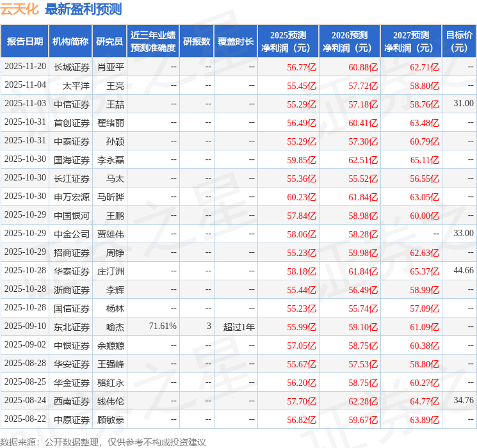Click the 中原证券 institution cell
The image size is (477, 448).
coord(72,419)
